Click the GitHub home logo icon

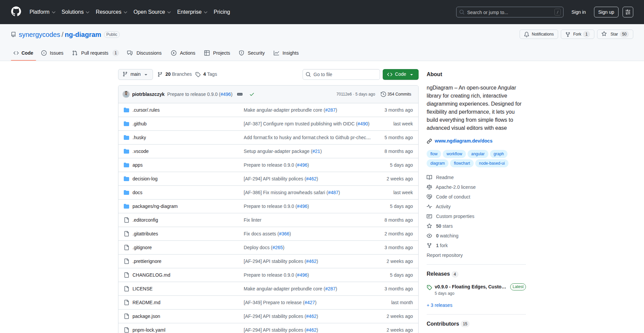tap(15, 12)
